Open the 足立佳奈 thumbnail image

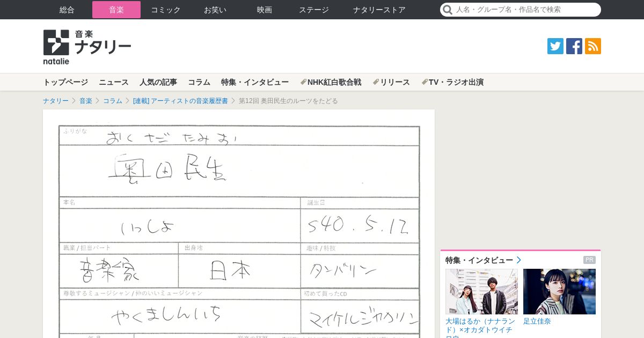click(x=559, y=291)
